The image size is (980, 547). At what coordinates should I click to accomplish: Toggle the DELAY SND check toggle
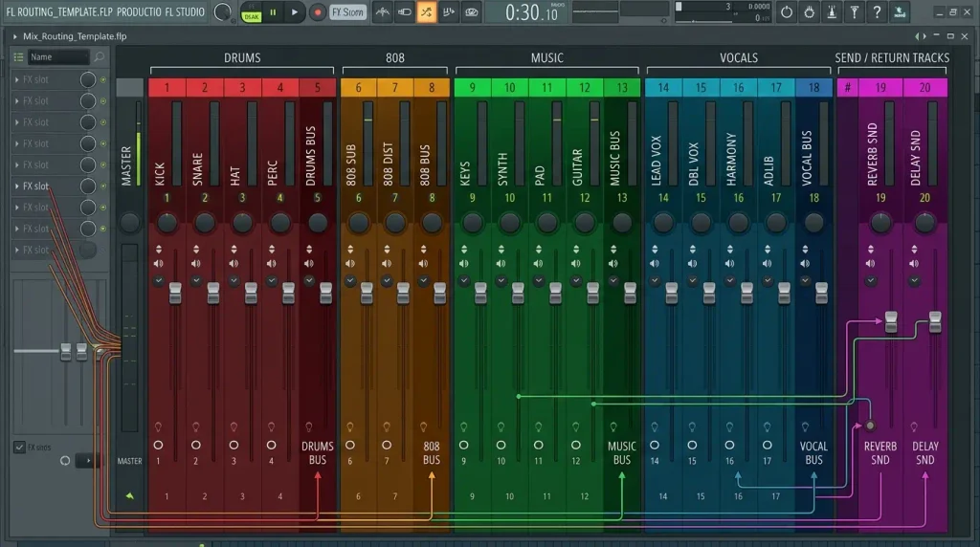(x=914, y=280)
